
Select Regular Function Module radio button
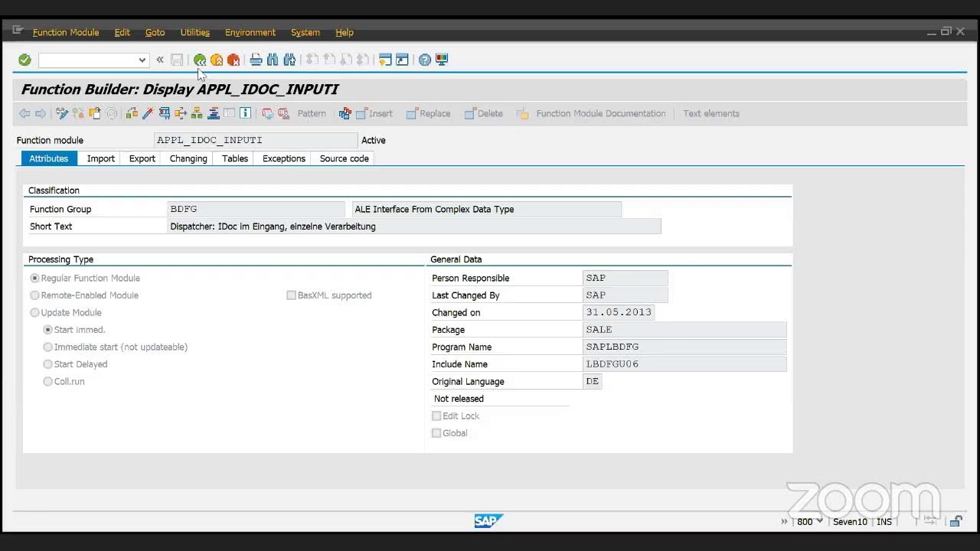coord(35,278)
